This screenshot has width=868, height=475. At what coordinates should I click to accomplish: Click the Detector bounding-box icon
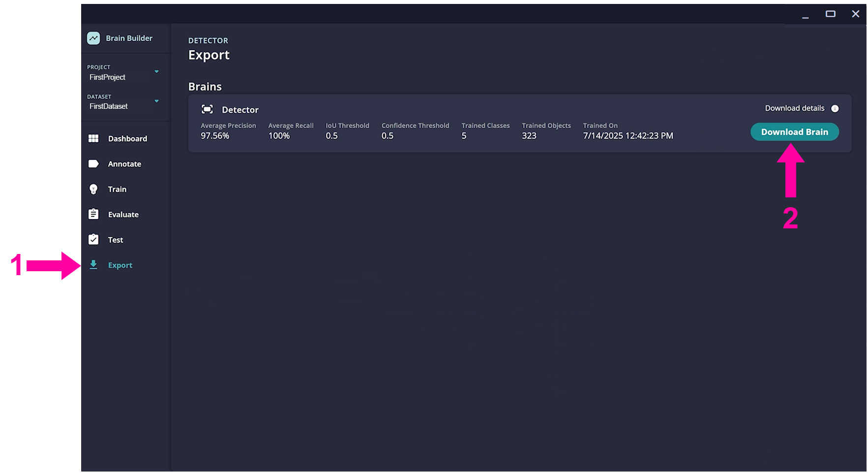click(207, 109)
